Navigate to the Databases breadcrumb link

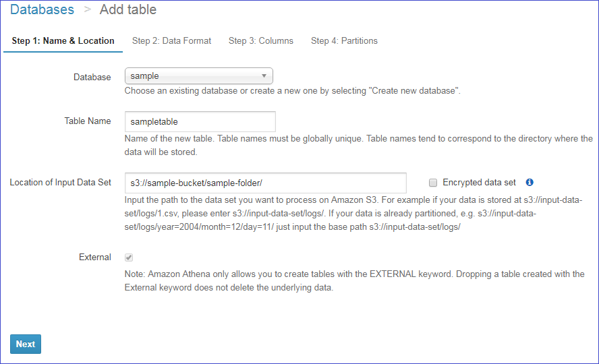[42, 10]
